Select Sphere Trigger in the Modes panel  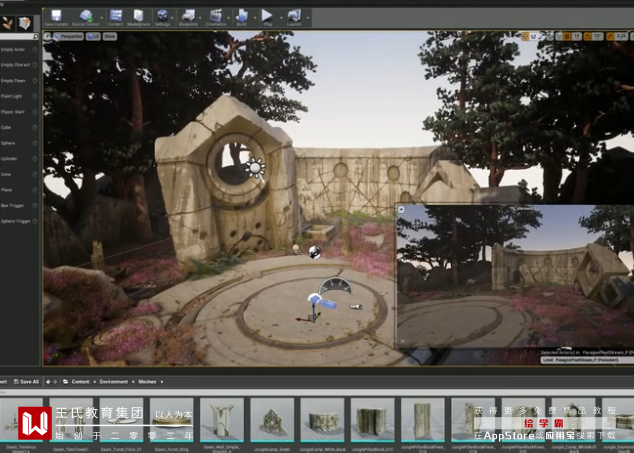(x=19, y=221)
